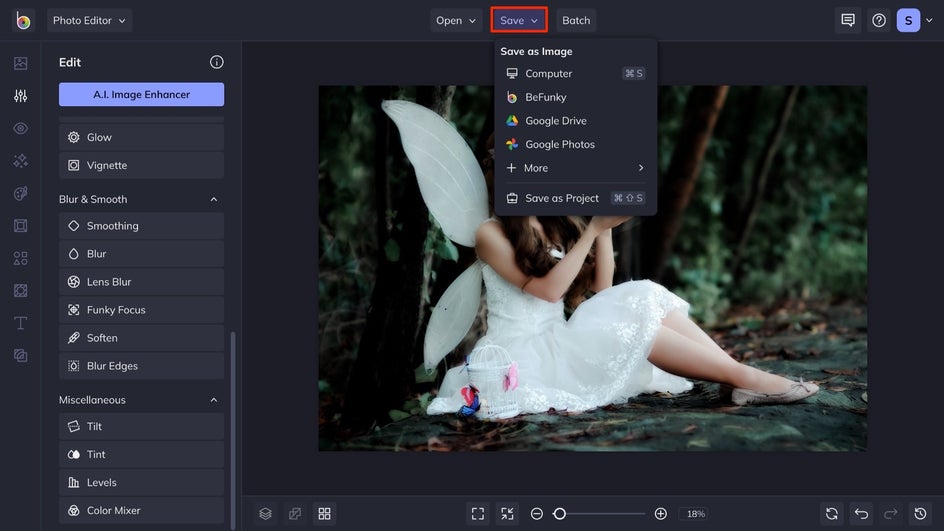Open the Image Manager sidebar icon
944x531 pixels.
click(20, 63)
